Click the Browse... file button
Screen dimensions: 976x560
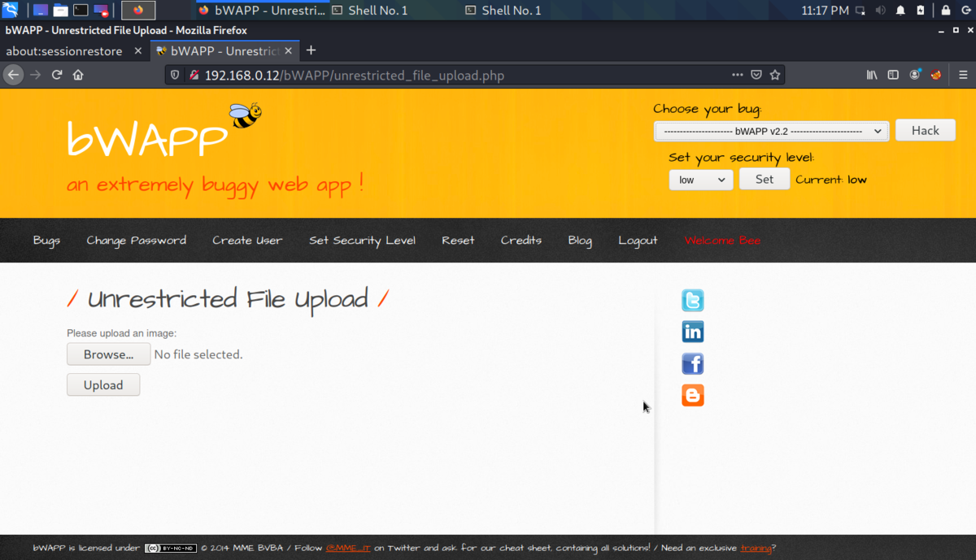[x=108, y=354]
